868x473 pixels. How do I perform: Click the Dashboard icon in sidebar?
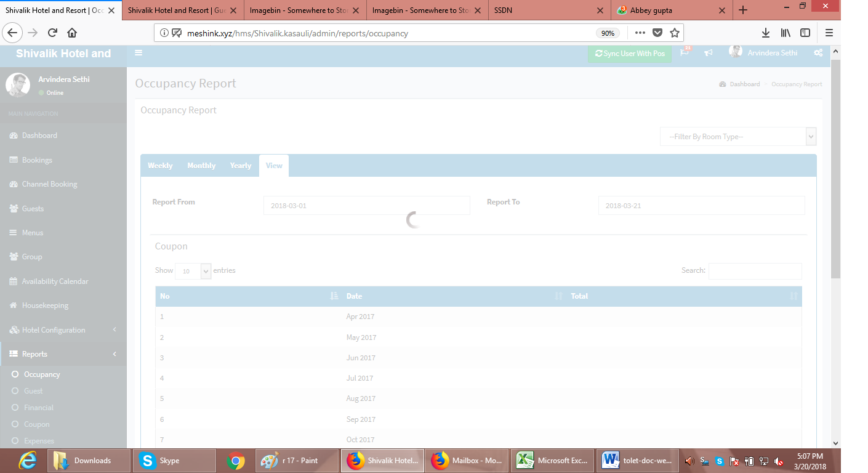[14, 135]
